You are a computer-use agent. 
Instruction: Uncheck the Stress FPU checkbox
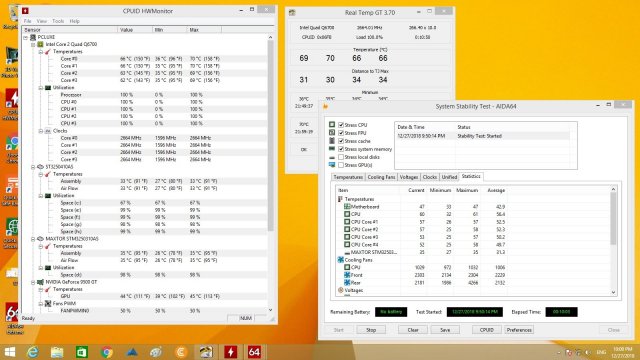(x=341, y=133)
